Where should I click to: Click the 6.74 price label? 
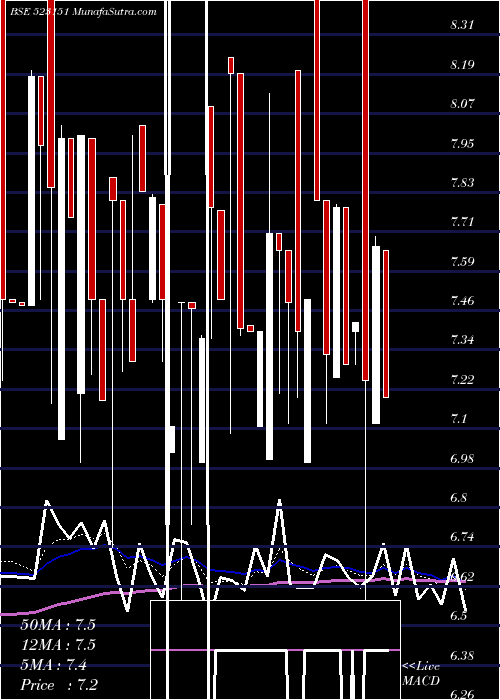coord(462,538)
